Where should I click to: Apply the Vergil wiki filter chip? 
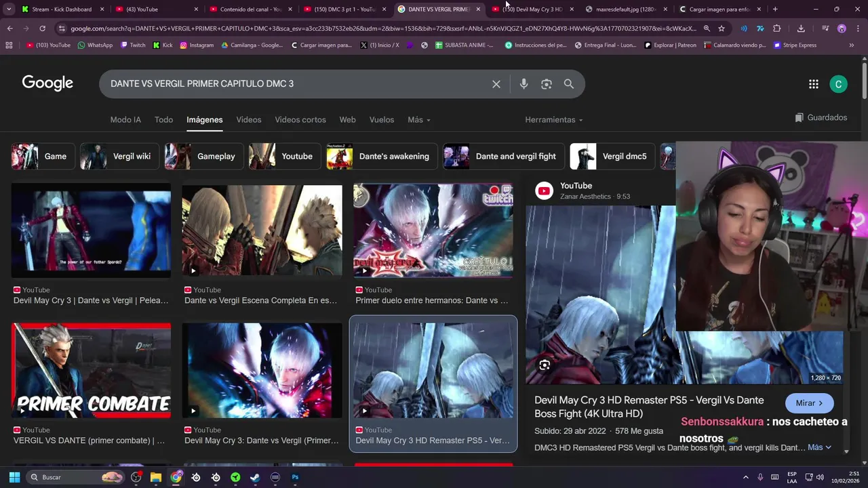point(120,157)
